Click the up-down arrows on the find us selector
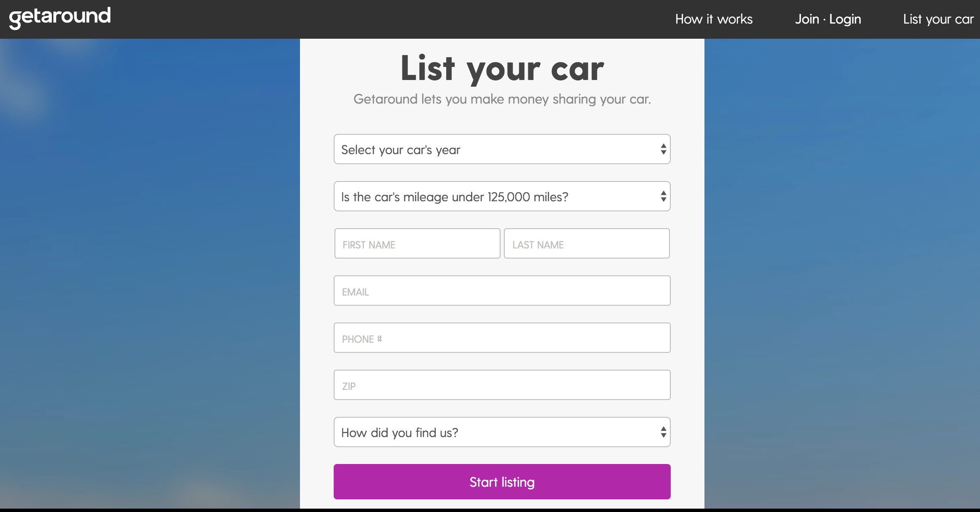Viewport: 980px width, 512px height. 663,432
